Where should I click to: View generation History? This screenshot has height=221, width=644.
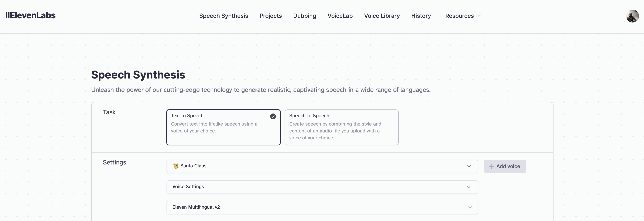[x=421, y=16]
